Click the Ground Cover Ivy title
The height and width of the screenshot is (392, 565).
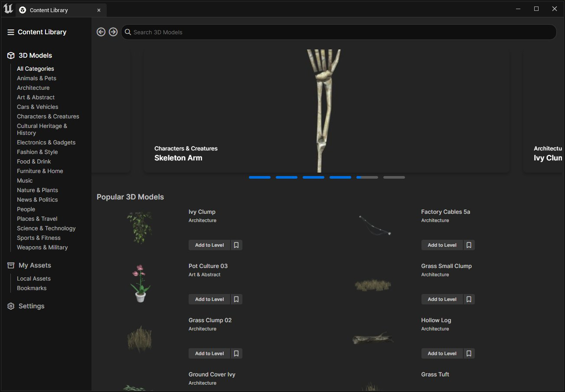[212, 374]
